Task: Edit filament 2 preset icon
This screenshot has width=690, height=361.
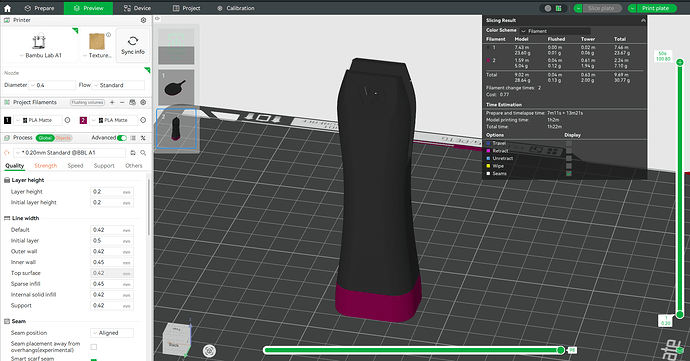Action: [143, 120]
